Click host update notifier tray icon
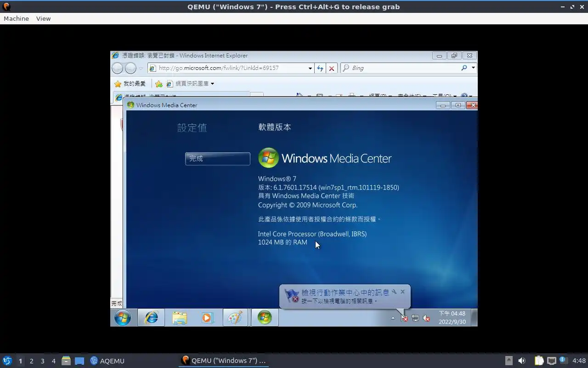 pyautogui.click(x=563, y=361)
